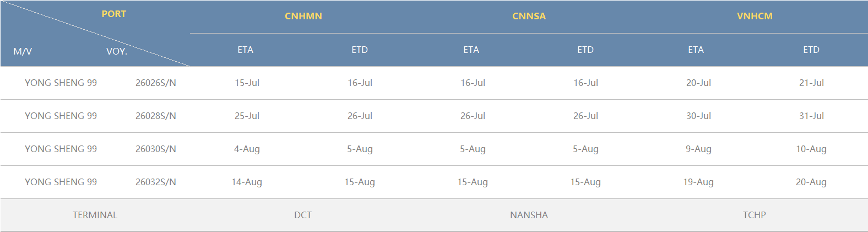This screenshot has height=232, width=868.
Task: Select voyage 26026S/N cell
Action: tap(156, 83)
